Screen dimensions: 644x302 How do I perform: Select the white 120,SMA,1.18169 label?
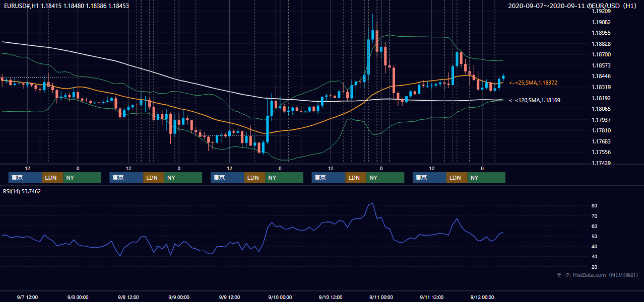click(534, 100)
